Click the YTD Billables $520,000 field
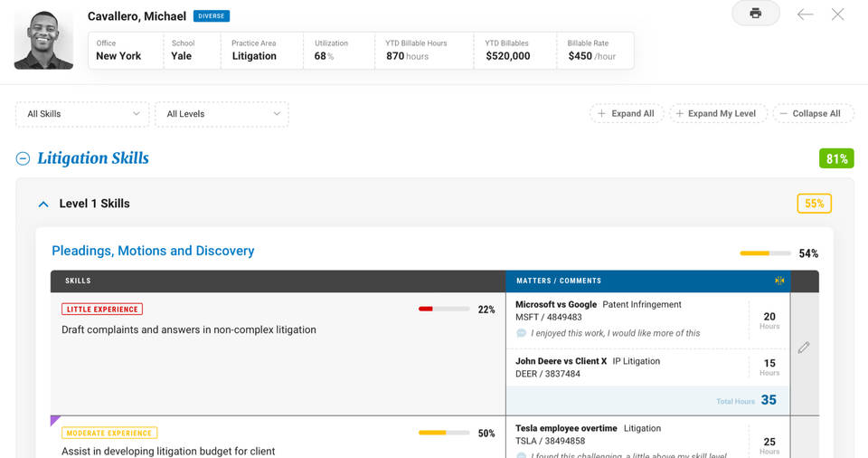 pyautogui.click(x=514, y=51)
